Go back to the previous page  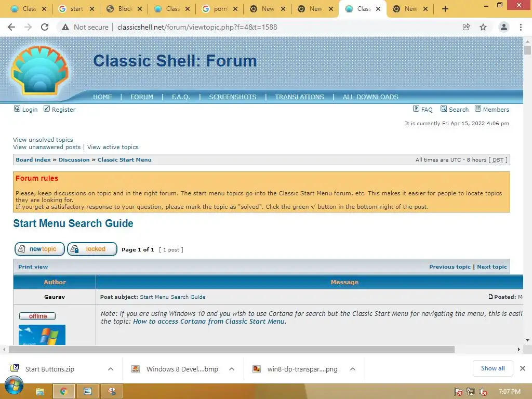click(x=11, y=27)
